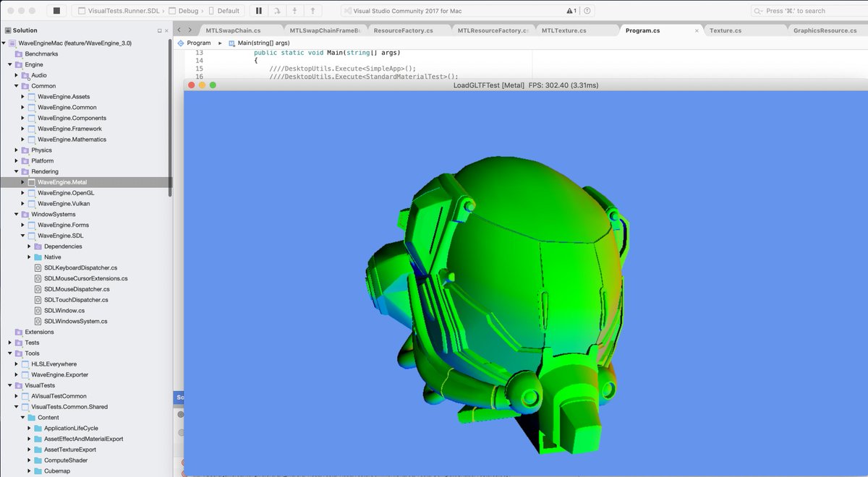
Task: Select the WaveEngine.Metal project node
Action: pos(63,181)
